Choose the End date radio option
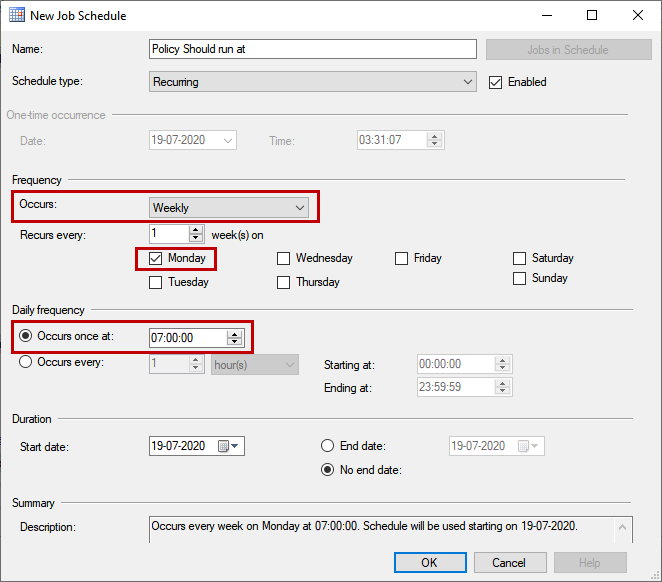The height and width of the screenshot is (582, 662). (x=327, y=446)
